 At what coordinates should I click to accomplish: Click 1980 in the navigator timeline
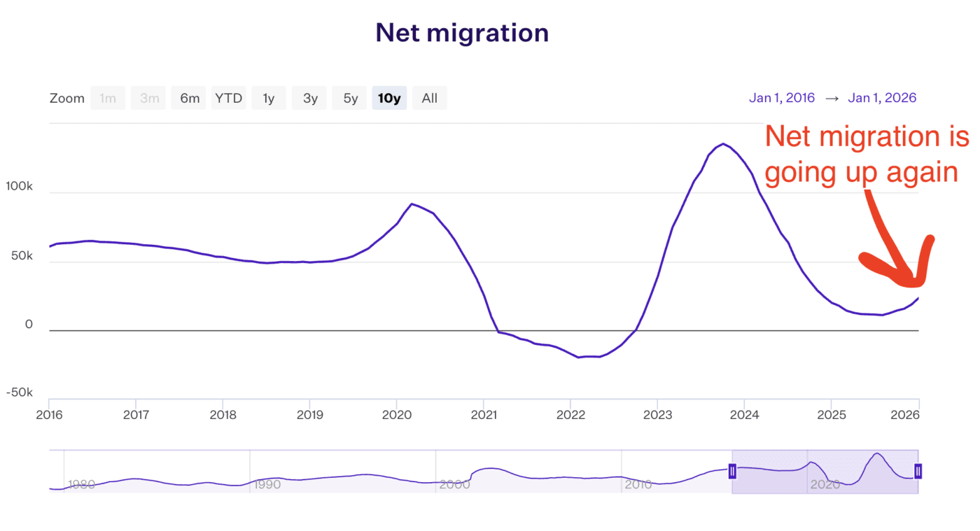click(81, 484)
